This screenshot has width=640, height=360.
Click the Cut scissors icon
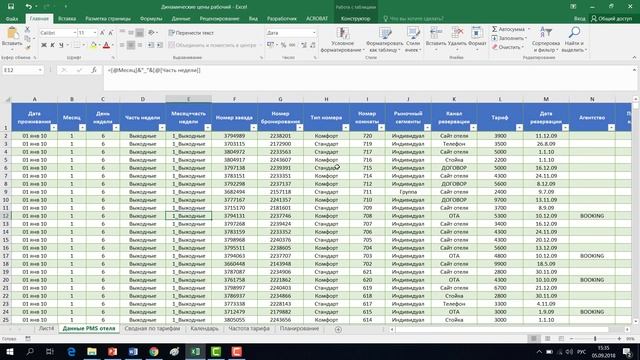tap(27, 30)
